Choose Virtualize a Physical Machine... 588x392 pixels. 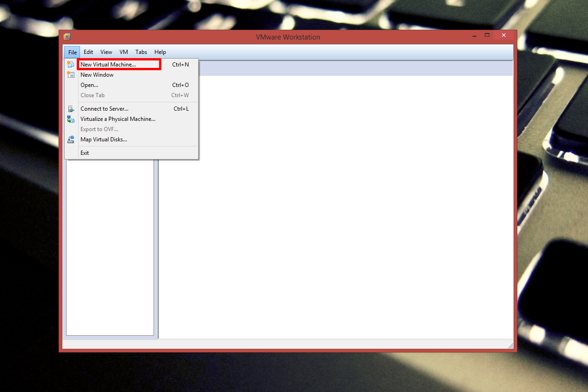coord(132,119)
